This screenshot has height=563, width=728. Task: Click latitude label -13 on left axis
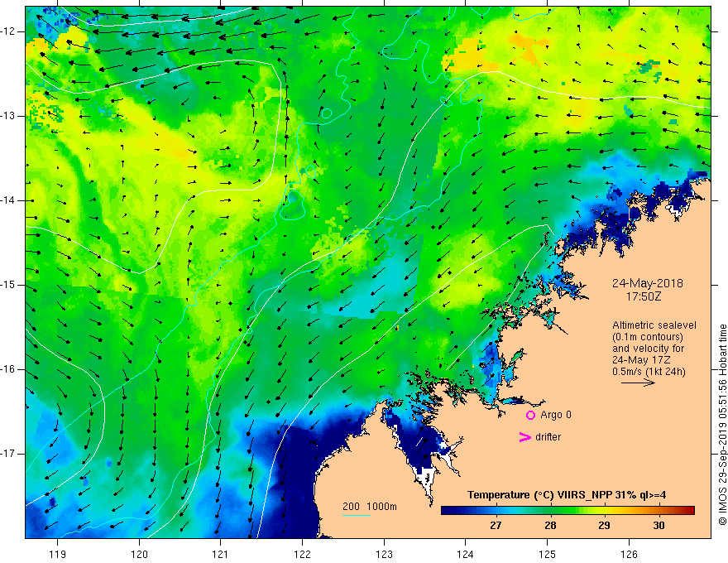coord(8,116)
